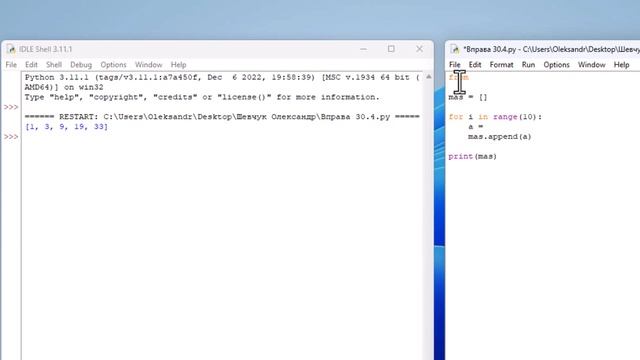
Task: Click the 'print(mas)' line in editor
Action: click(x=473, y=156)
